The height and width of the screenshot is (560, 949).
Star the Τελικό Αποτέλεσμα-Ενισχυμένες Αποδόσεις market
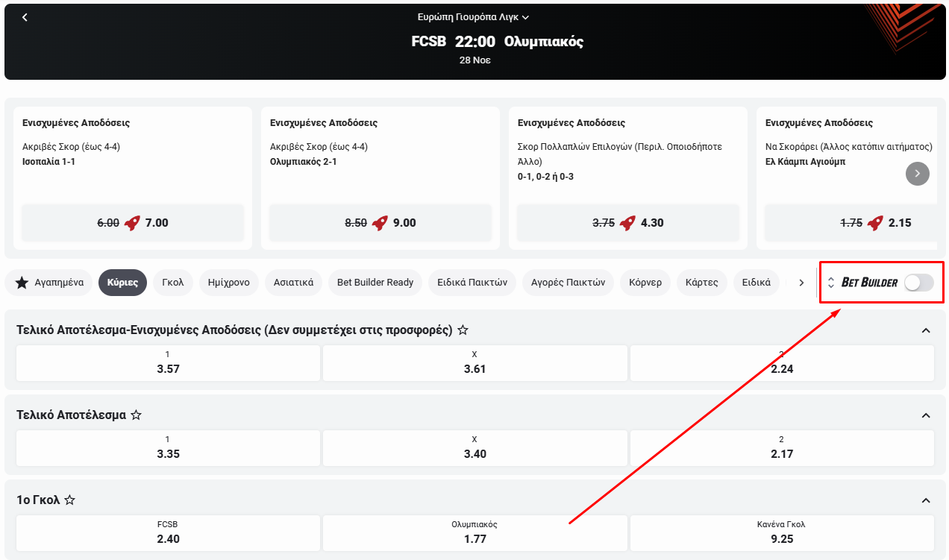(463, 330)
